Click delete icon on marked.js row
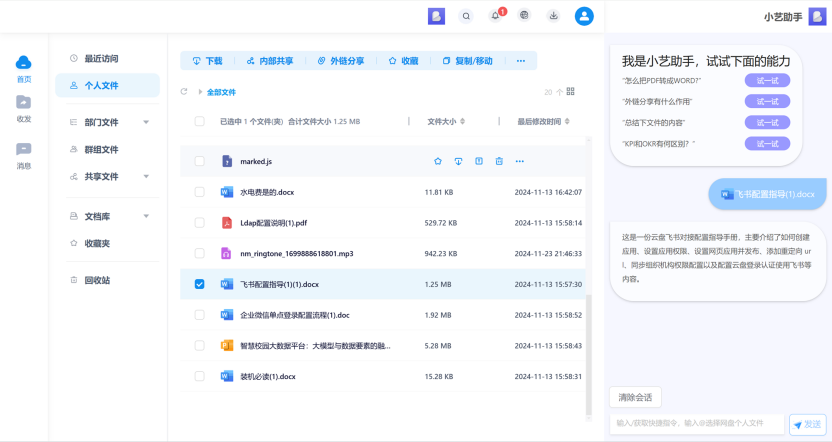832x442 pixels. [x=499, y=161]
